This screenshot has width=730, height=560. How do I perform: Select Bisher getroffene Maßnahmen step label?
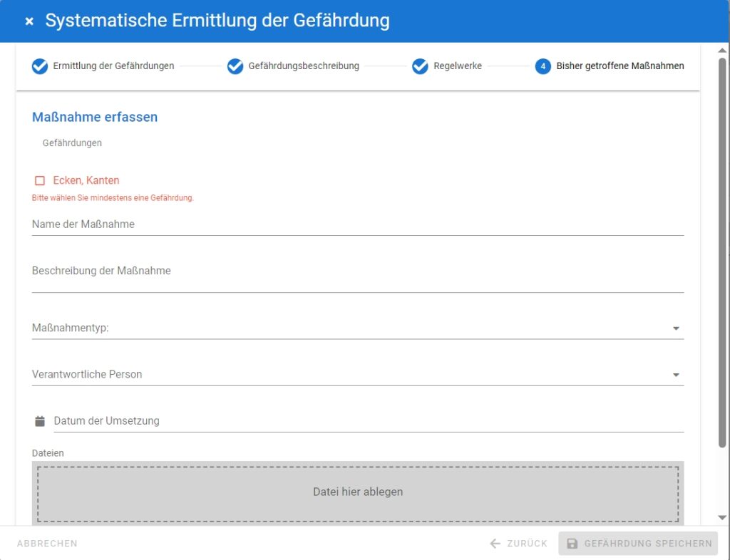(x=620, y=66)
